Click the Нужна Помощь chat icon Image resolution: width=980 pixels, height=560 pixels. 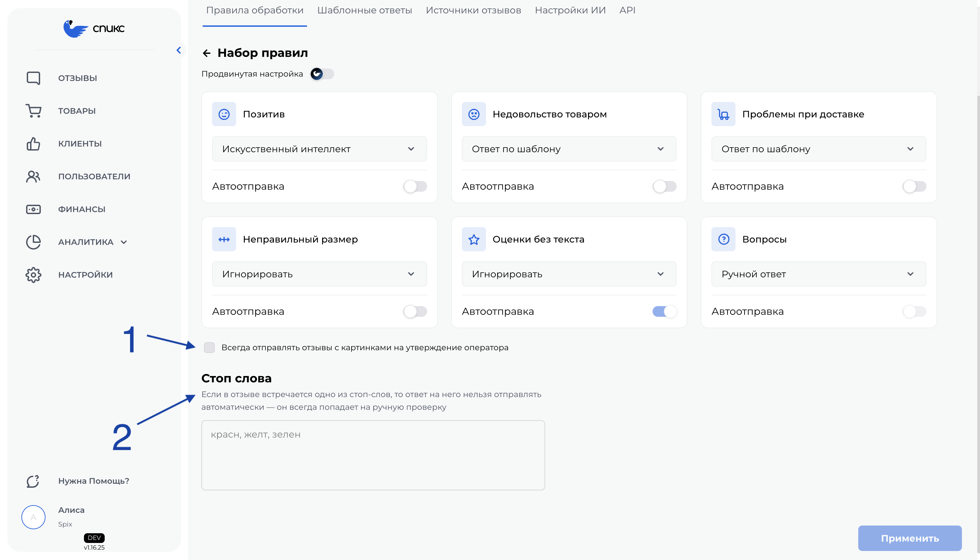pyautogui.click(x=33, y=481)
